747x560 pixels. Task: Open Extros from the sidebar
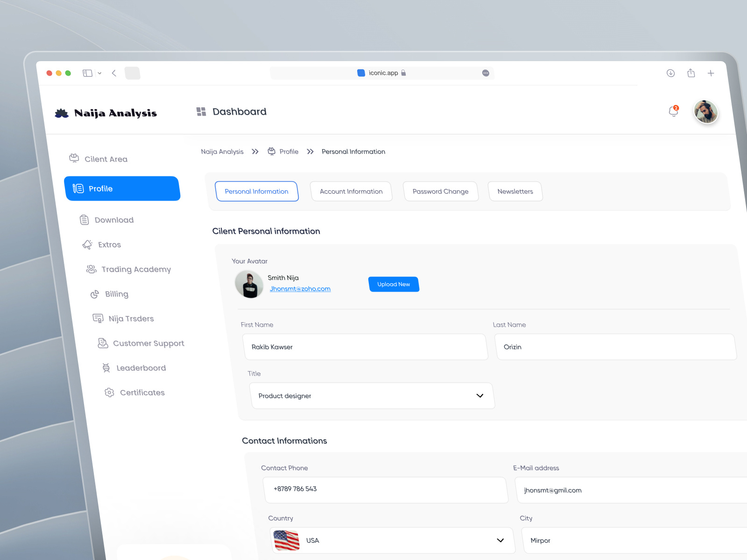point(88,244)
